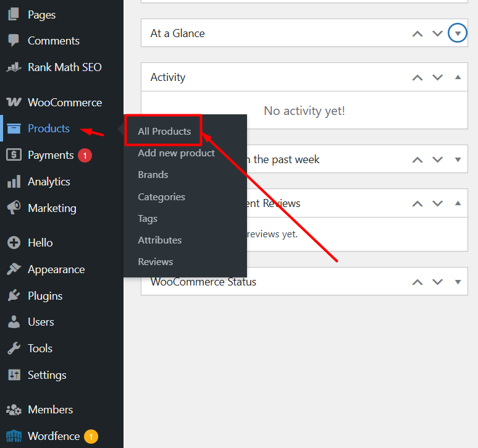Move At a Glance widget up
Viewport: 478px width, 448px height.
[x=417, y=33]
